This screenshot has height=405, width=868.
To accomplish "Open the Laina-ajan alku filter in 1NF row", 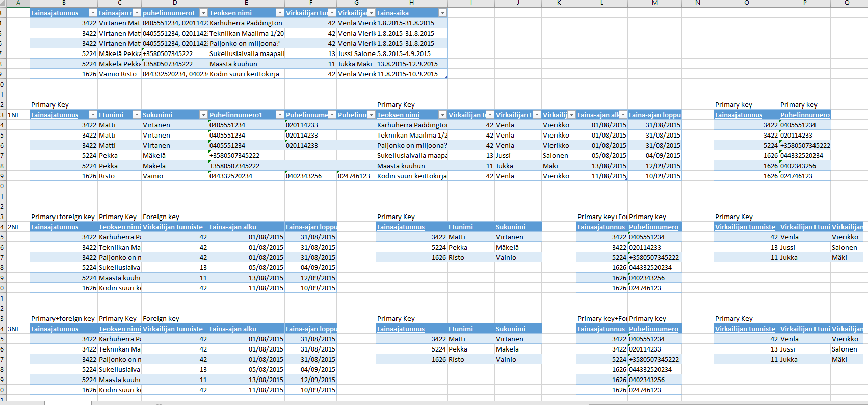I will coord(623,115).
